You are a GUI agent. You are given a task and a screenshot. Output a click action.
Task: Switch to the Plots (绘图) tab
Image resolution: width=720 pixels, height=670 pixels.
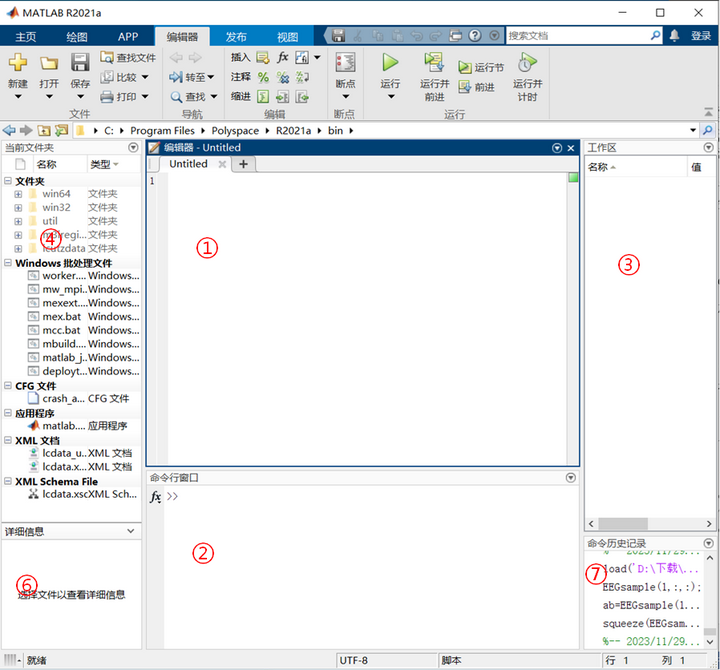tap(77, 36)
